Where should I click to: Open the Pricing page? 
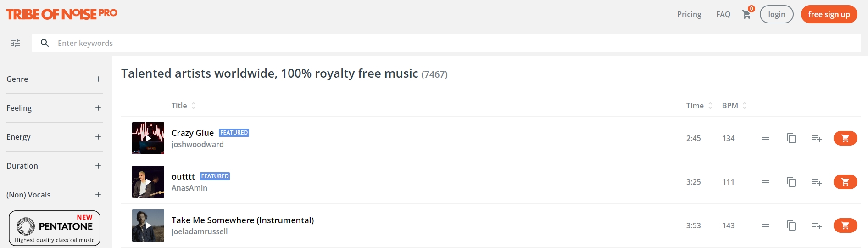coord(689,14)
